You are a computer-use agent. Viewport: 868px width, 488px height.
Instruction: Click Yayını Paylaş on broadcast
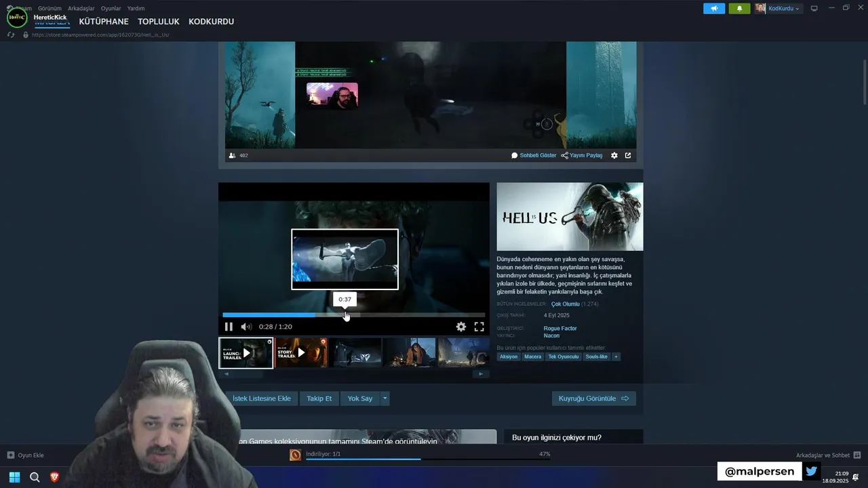coord(582,155)
